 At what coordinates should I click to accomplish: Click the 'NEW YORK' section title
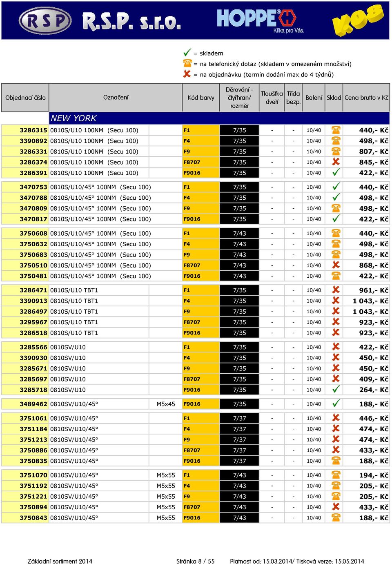73,118
